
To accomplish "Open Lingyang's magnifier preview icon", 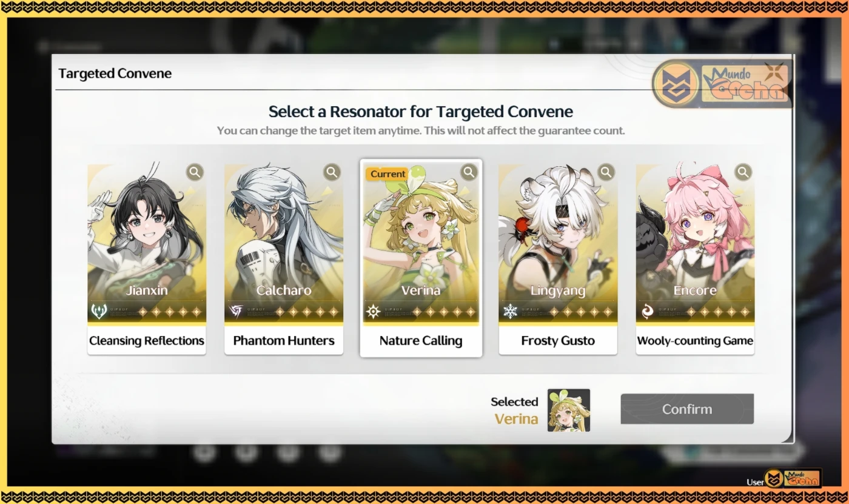I will pyautogui.click(x=606, y=172).
